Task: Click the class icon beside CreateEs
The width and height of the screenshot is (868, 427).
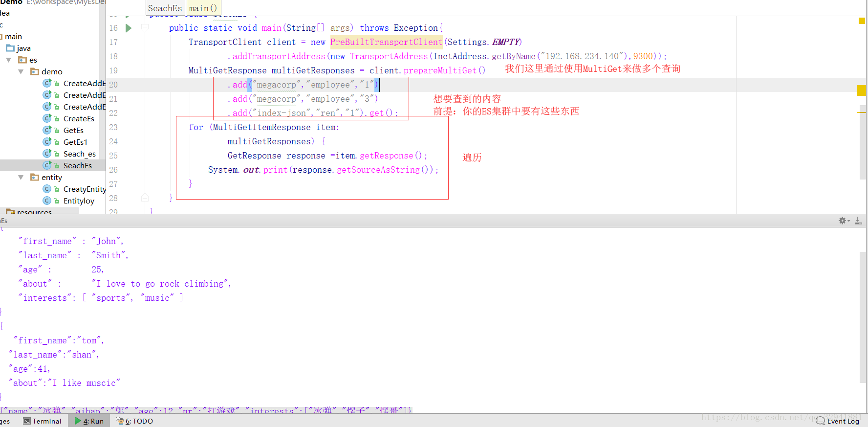Action: [47, 118]
